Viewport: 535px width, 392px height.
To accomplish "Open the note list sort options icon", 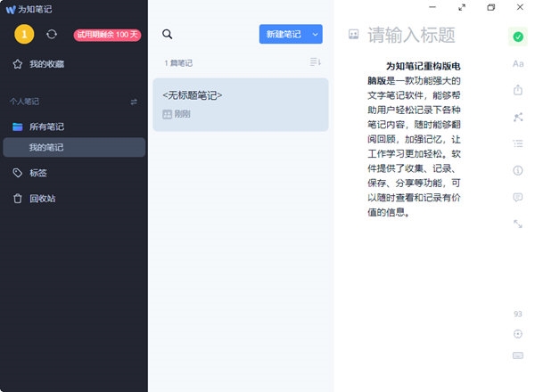I will click(x=316, y=62).
